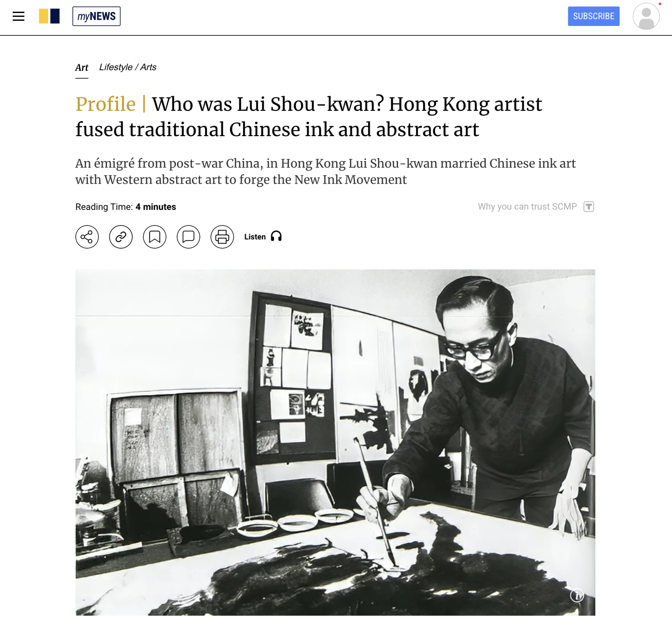Print the article with printer icon

pyautogui.click(x=222, y=237)
